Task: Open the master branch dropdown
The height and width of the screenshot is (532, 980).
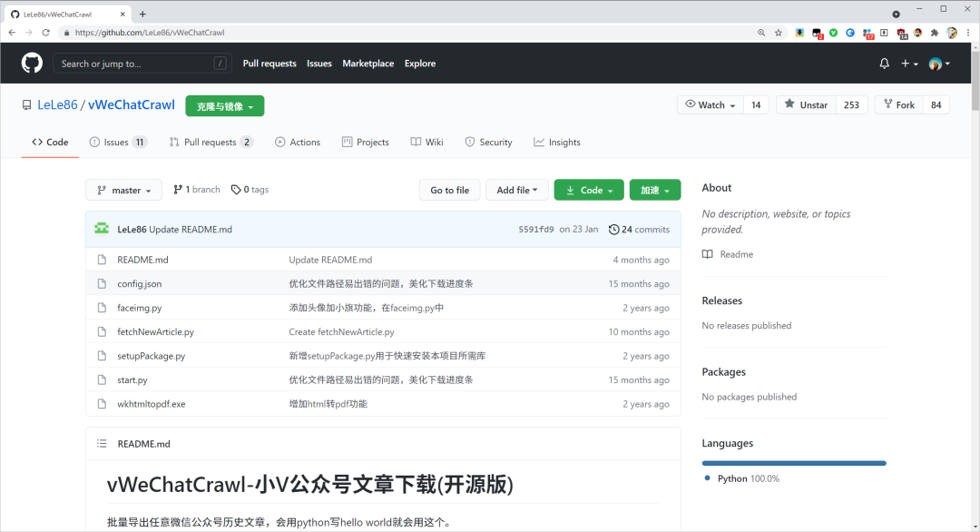Action: (x=123, y=189)
